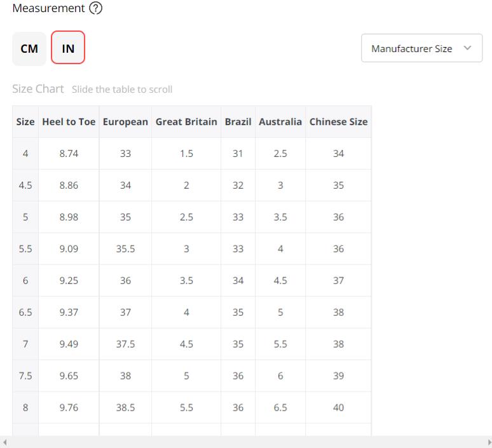Switch measurement units to CM
The width and height of the screenshot is (492, 448).
(29, 49)
